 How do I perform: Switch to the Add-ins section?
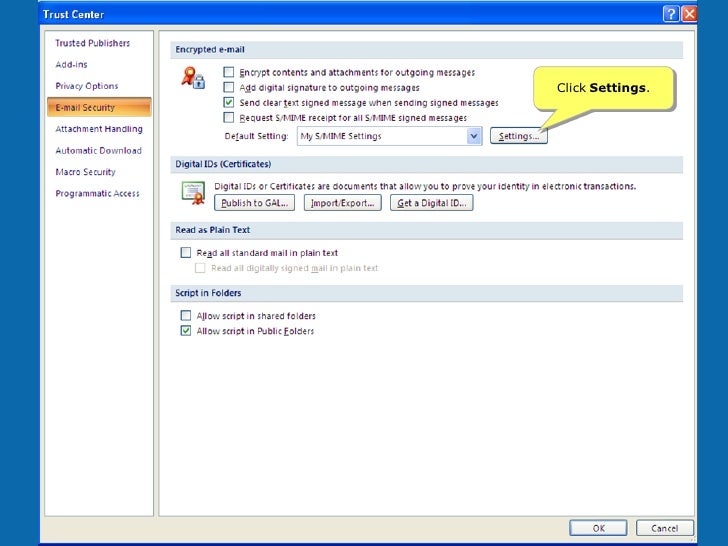point(72,65)
